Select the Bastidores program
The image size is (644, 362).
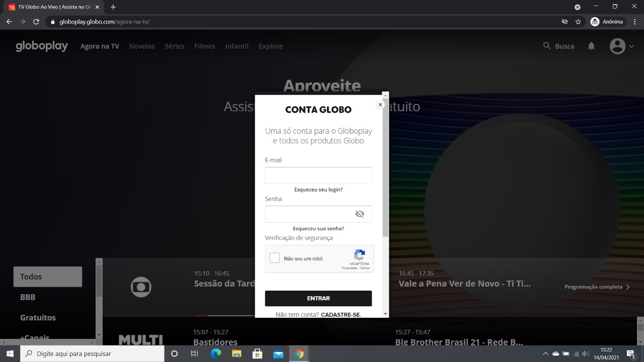[215, 342]
